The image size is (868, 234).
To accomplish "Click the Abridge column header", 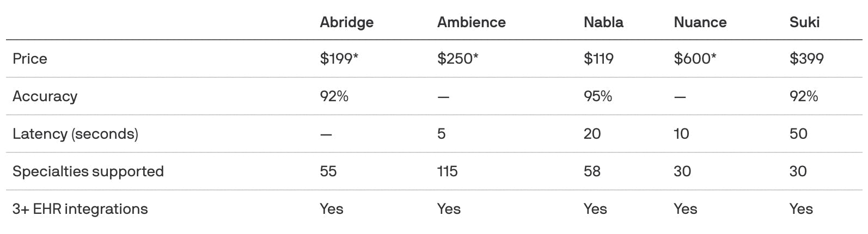I will coord(346,22).
